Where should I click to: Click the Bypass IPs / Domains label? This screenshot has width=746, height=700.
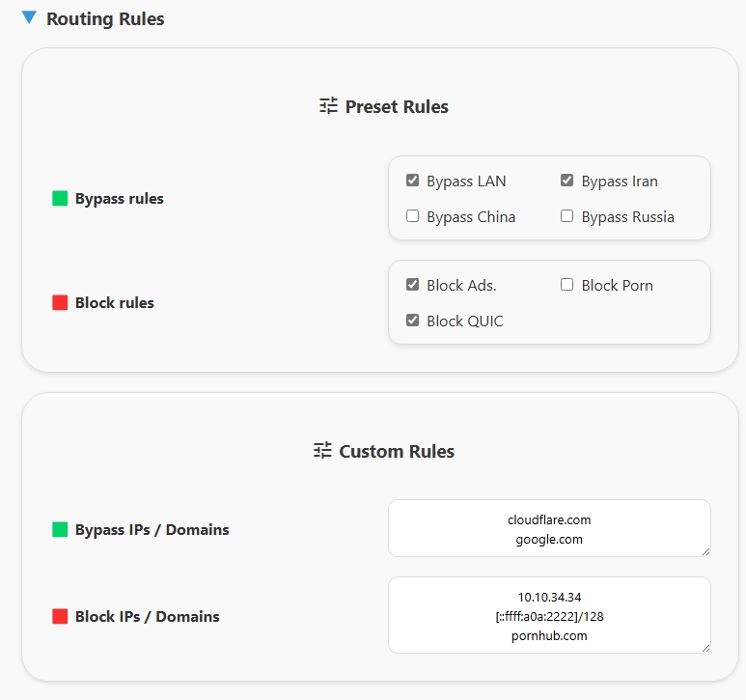(152, 530)
